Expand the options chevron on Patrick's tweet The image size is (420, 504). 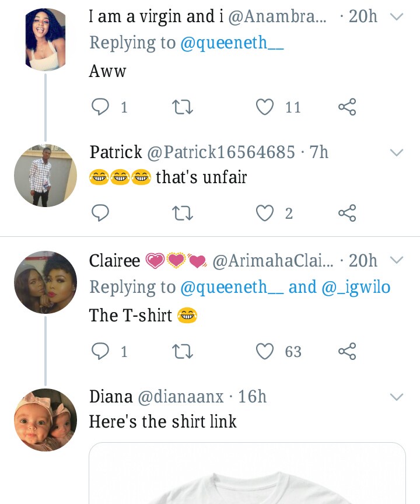[396, 153]
